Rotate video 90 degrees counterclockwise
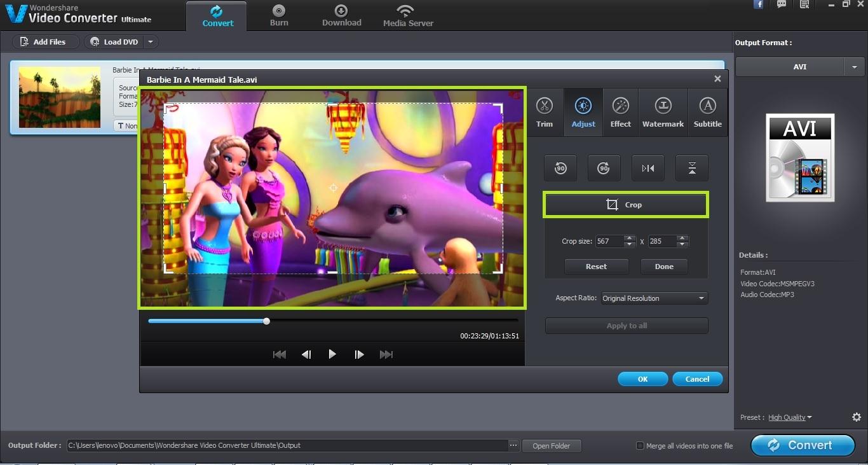 [x=560, y=168]
